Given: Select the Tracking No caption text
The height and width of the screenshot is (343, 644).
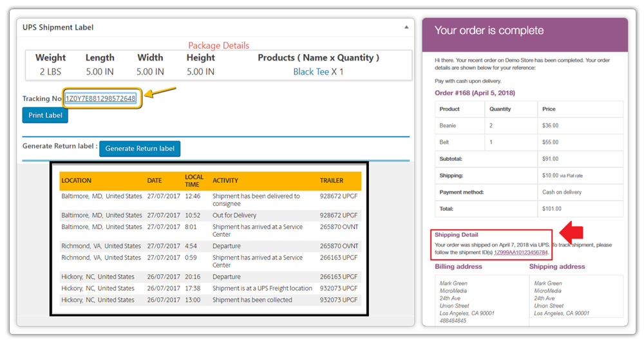Looking at the screenshot, I should [x=42, y=99].
